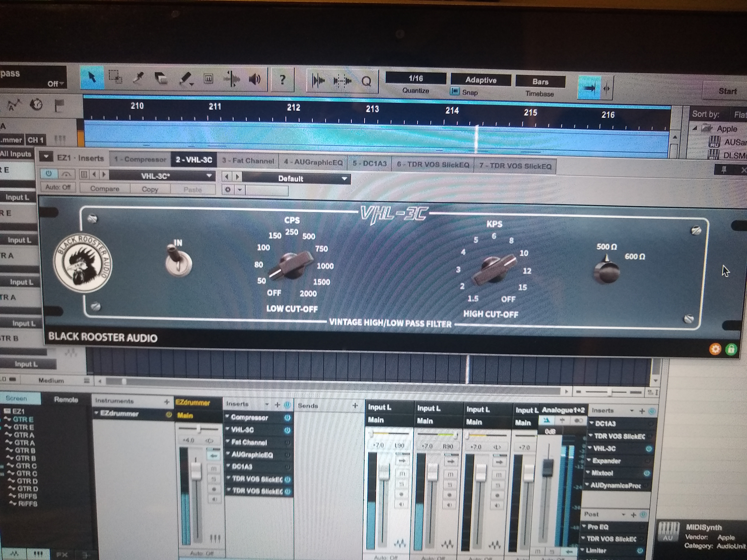This screenshot has width=747, height=560.
Task: Switch to 1 - Compressor tab
Action: coord(140,159)
